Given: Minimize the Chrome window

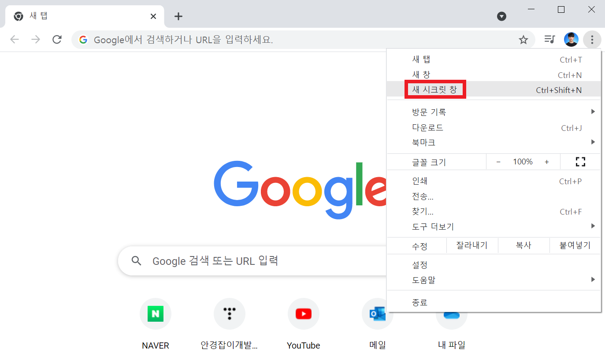Looking at the screenshot, I should pyautogui.click(x=531, y=10).
